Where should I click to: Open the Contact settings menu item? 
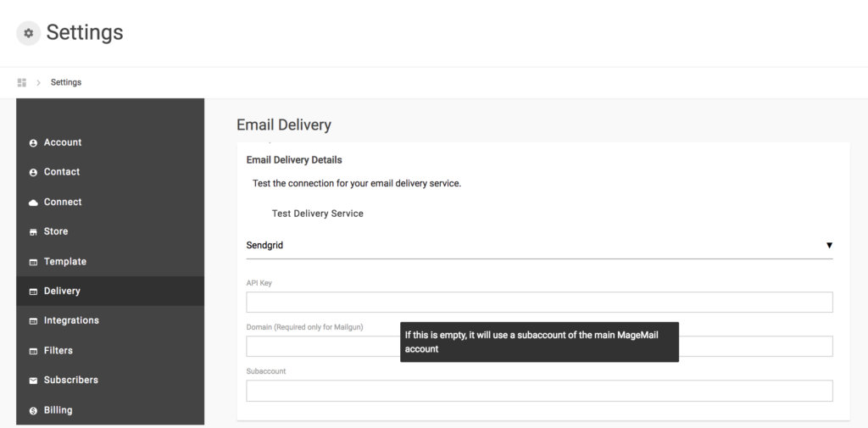pyautogui.click(x=62, y=172)
